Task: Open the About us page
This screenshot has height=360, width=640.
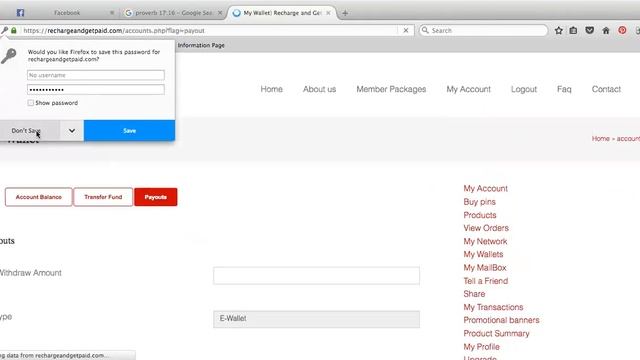Action: 319,89
